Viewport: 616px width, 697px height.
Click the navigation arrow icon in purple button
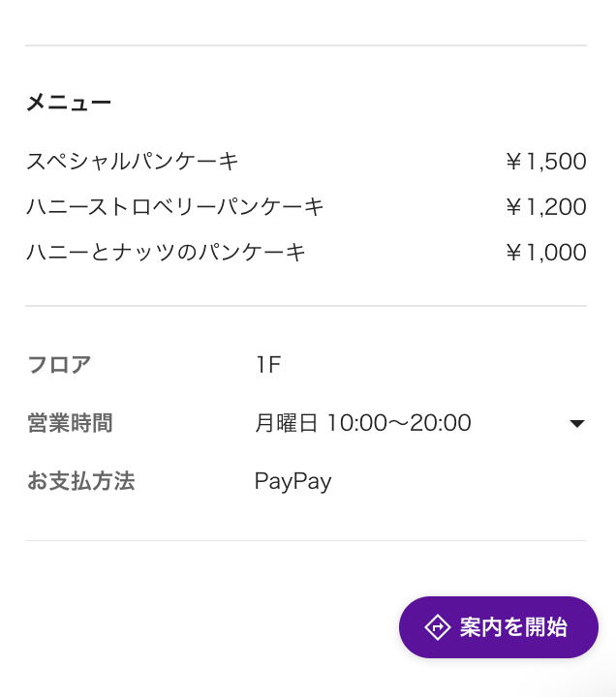click(x=437, y=627)
